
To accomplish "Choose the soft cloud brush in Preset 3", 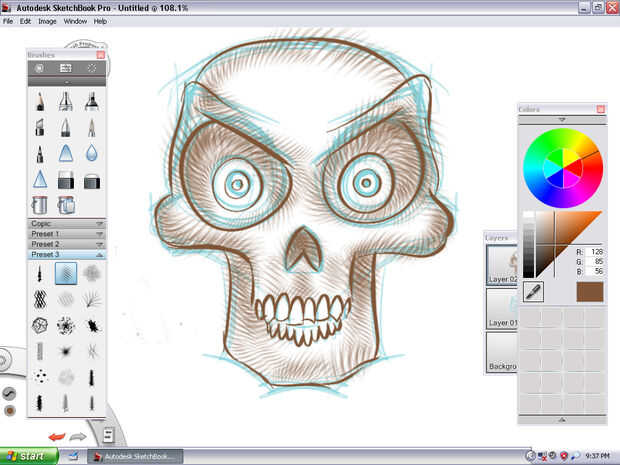I will (x=92, y=273).
